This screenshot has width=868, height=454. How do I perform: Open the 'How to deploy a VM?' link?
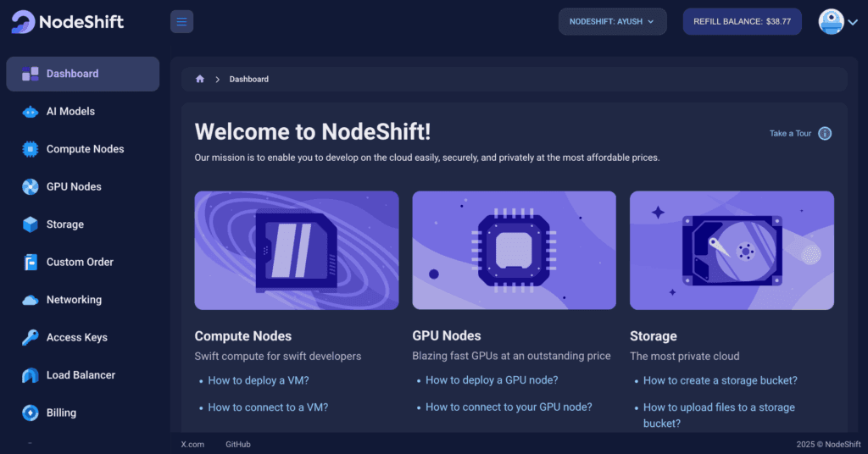click(259, 380)
